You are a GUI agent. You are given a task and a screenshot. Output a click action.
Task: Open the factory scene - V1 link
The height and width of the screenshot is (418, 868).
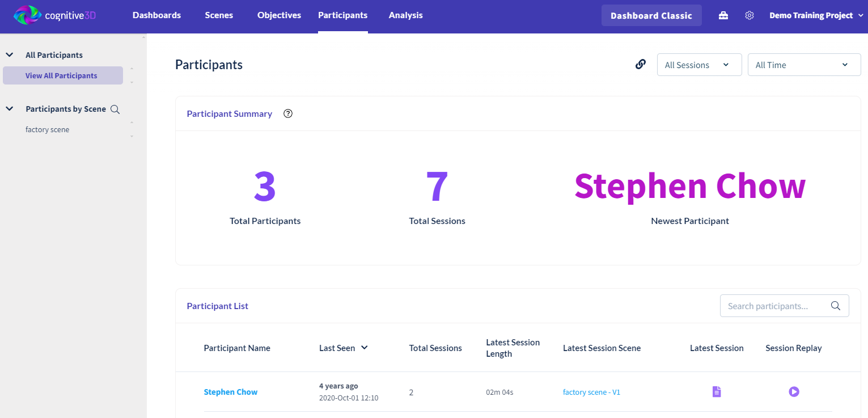click(591, 392)
